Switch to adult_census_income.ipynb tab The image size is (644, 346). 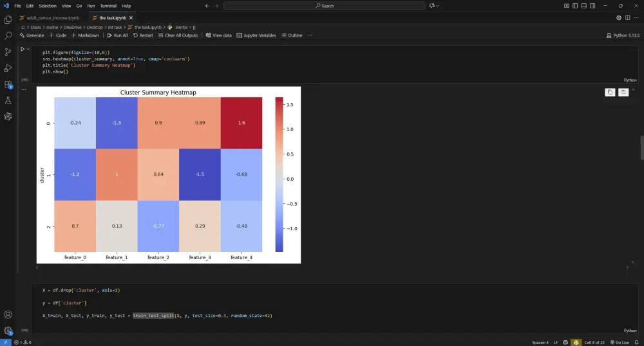coord(50,17)
